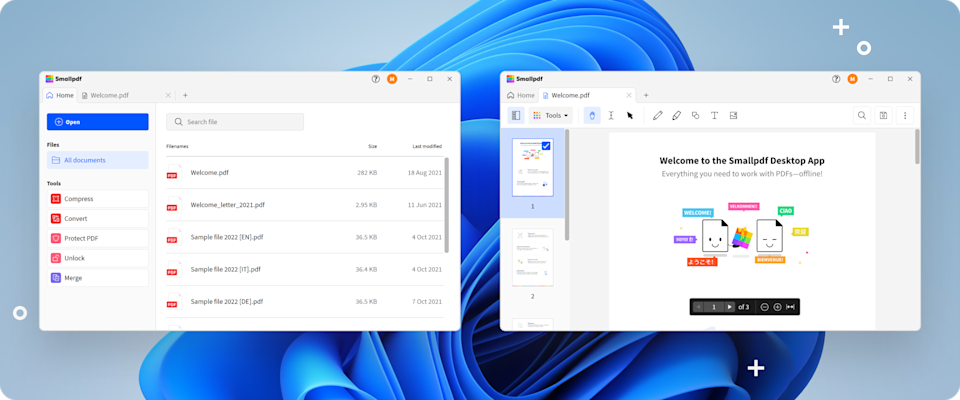Select Sample file 2022 [EN].pdf row

(x=304, y=237)
